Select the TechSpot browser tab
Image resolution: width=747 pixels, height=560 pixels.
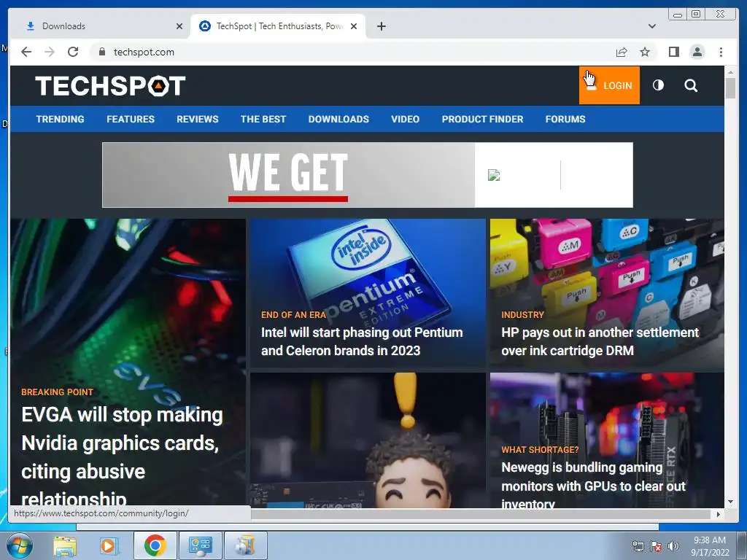[x=278, y=26]
